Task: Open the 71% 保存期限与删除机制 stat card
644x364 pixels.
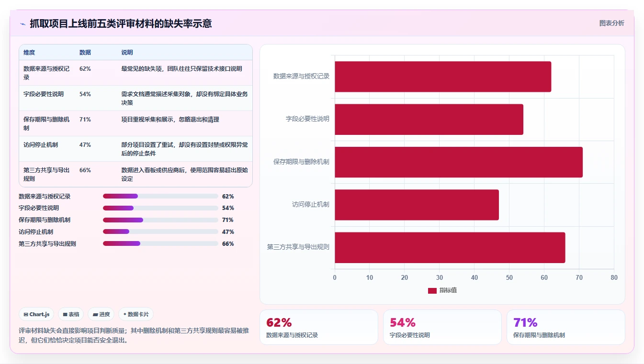Action: (566, 327)
